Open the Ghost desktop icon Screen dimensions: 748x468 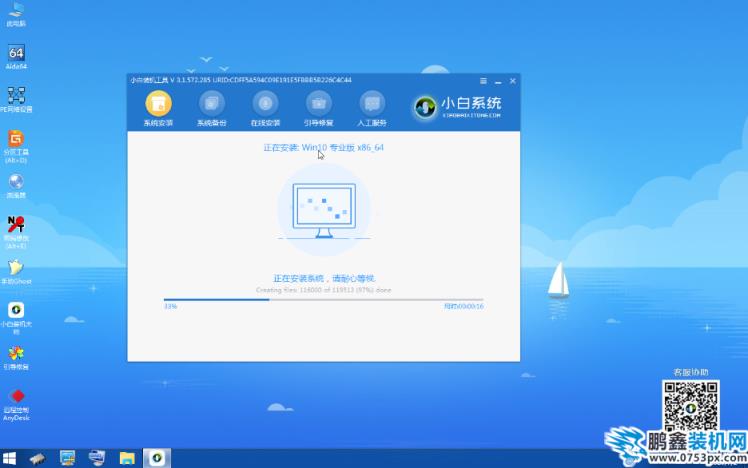click(16, 272)
